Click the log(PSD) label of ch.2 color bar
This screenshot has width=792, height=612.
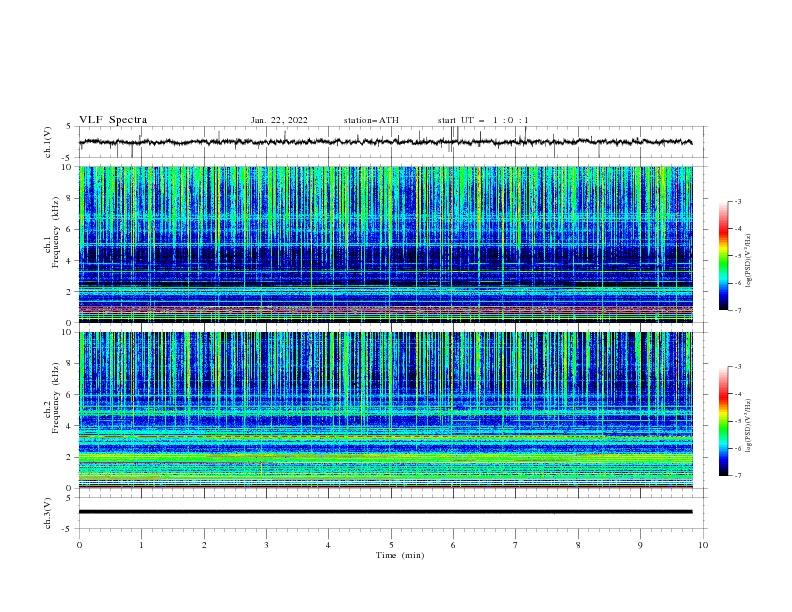click(x=748, y=426)
